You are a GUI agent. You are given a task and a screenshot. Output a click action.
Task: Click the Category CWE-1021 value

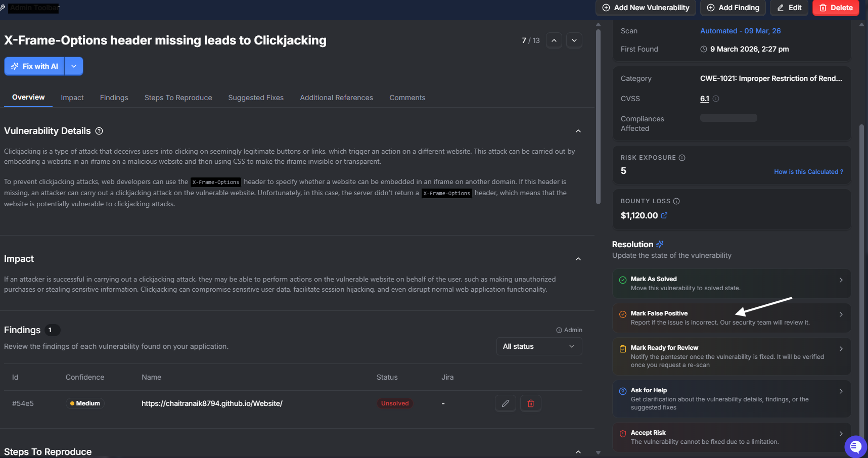point(771,78)
